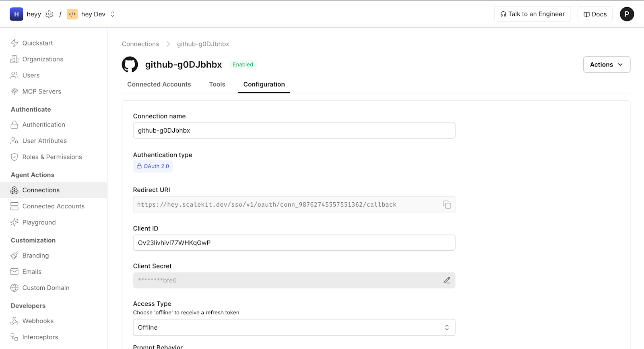Click the MCP Servers icon
Screen dimensions: 644x349
coord(14,91)
